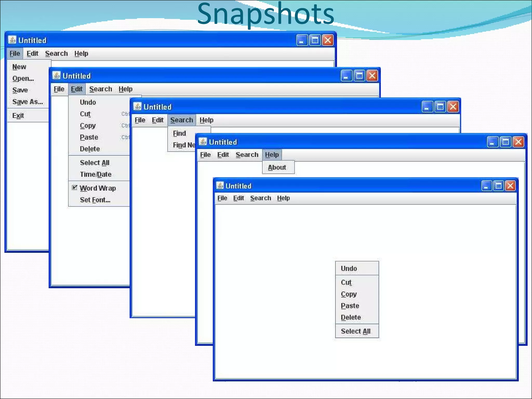
Task: Minimize the window showing the Help menu
Action: pyautogui.click(x=492, y=142)
